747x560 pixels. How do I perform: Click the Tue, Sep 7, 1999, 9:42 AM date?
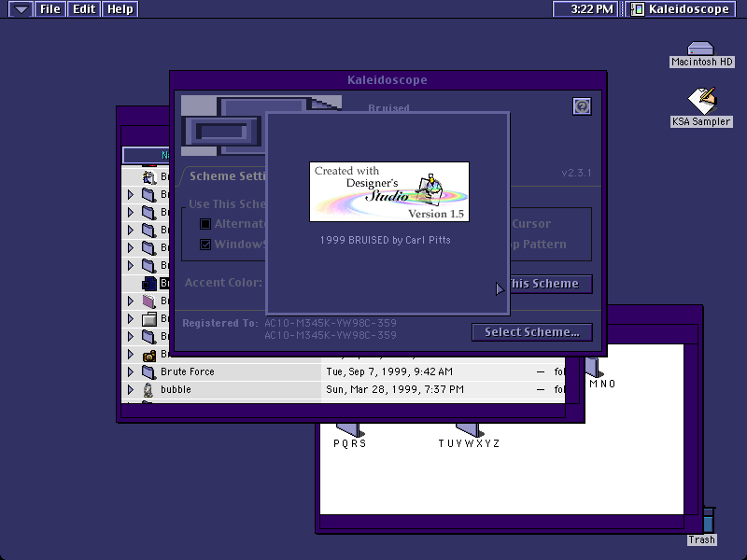tap(389, 371)
